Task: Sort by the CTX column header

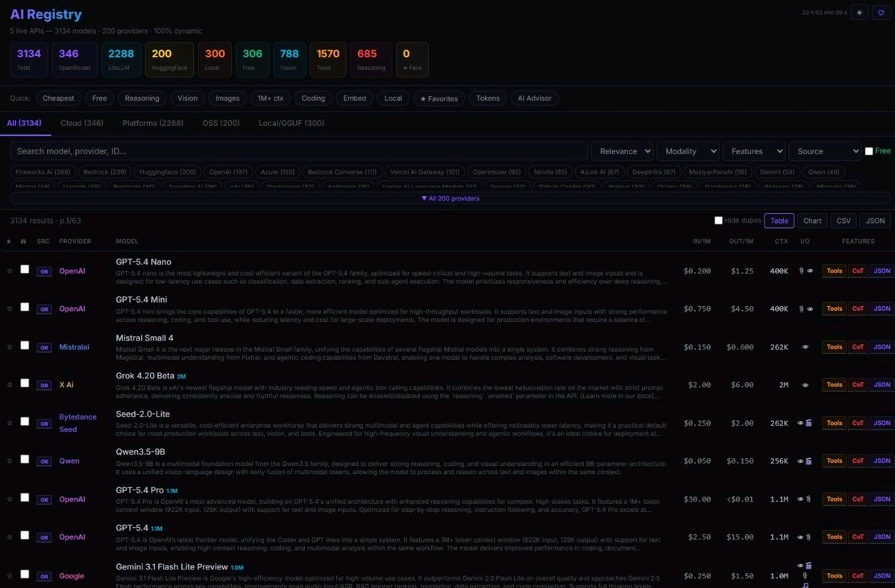Action: tap(781, 241)
